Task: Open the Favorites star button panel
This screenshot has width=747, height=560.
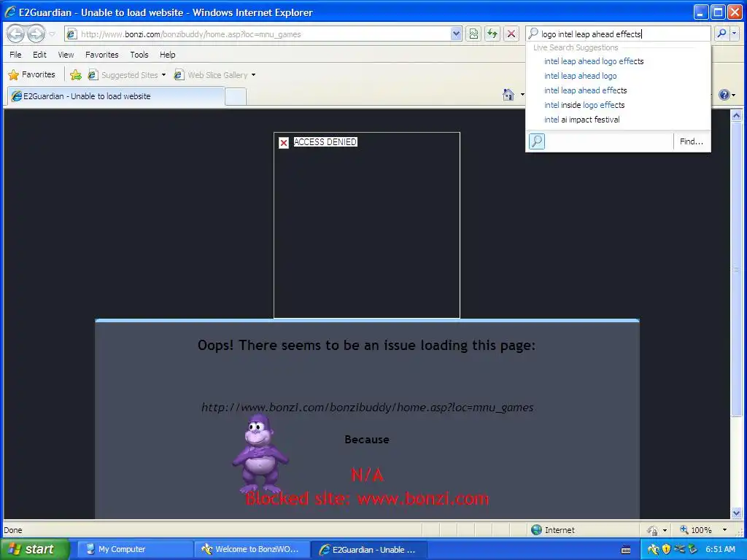Action: [x=32, y=75]
